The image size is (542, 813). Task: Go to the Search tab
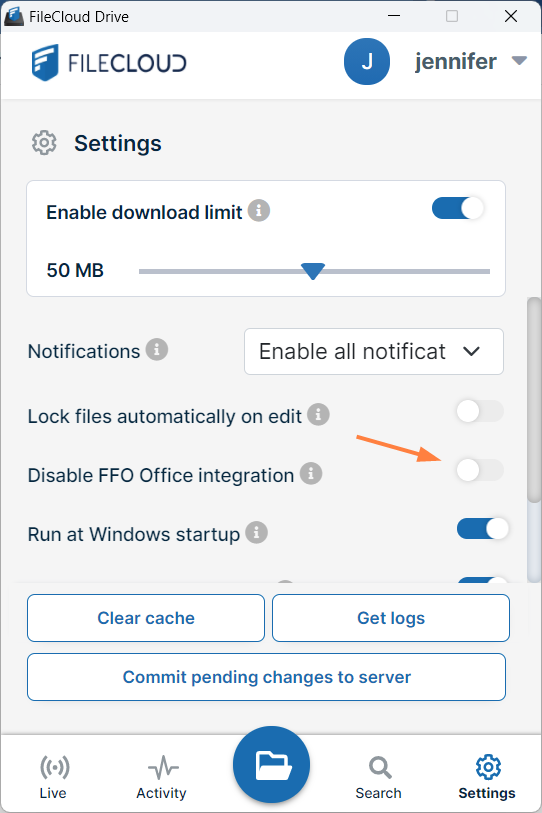click(x=379, y=777)
